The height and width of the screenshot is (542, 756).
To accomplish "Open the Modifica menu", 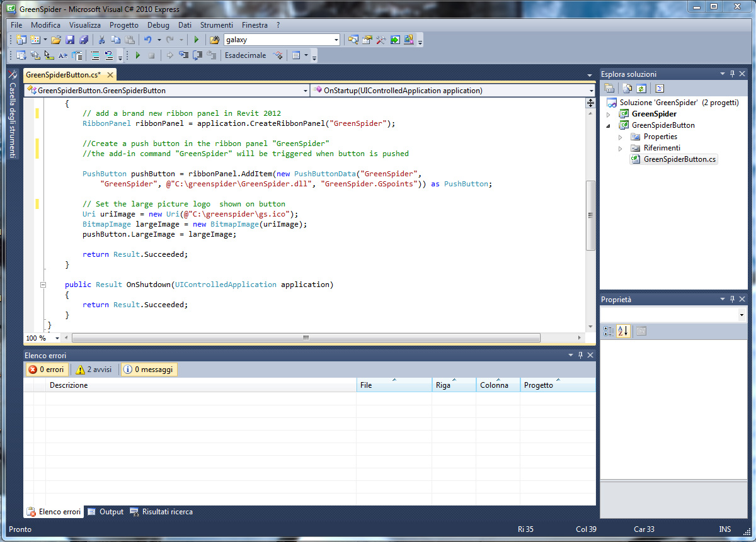I will [45, 25].
